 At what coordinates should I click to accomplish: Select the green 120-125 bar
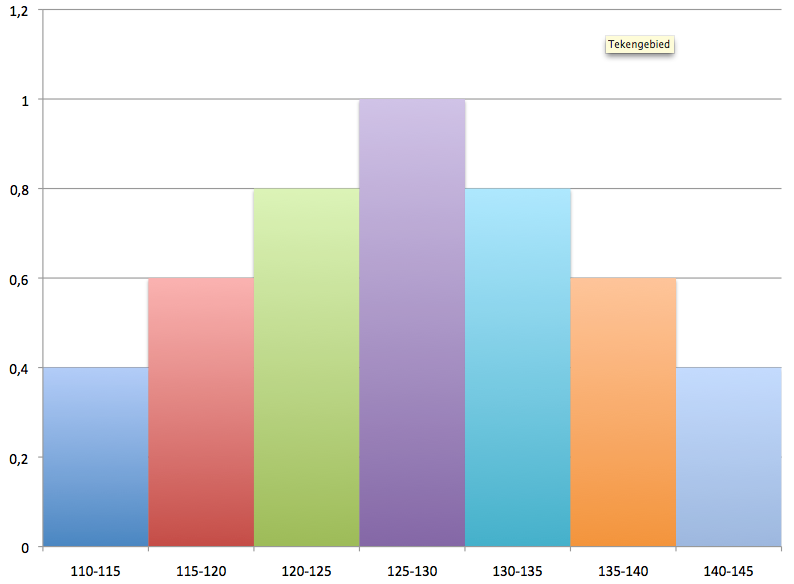(x=306, y=367)
